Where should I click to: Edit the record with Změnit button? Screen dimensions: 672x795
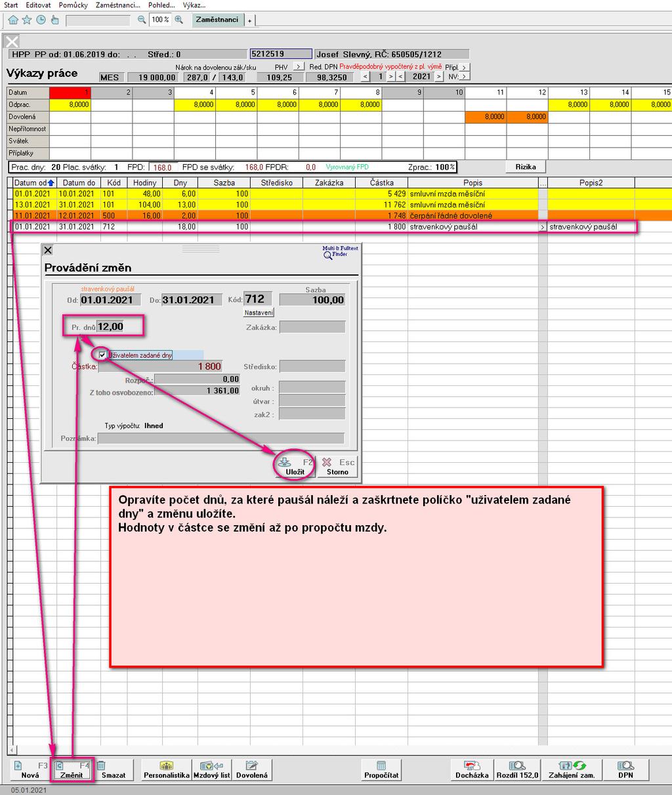tap(72, 769)
